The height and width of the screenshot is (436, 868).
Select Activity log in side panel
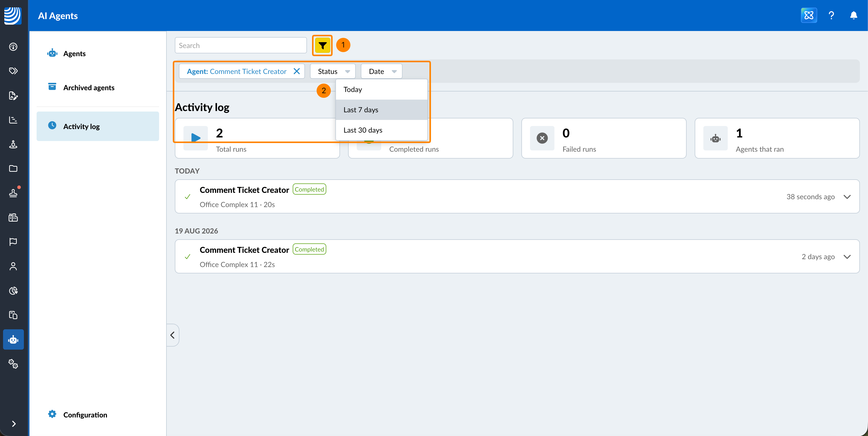[98, 126]
